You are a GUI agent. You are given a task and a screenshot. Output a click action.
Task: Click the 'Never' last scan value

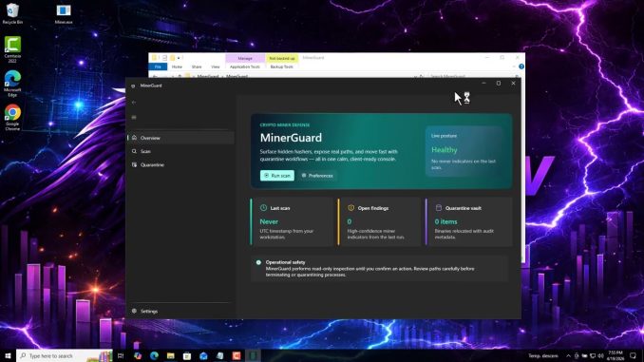click(x=269, y=221)
